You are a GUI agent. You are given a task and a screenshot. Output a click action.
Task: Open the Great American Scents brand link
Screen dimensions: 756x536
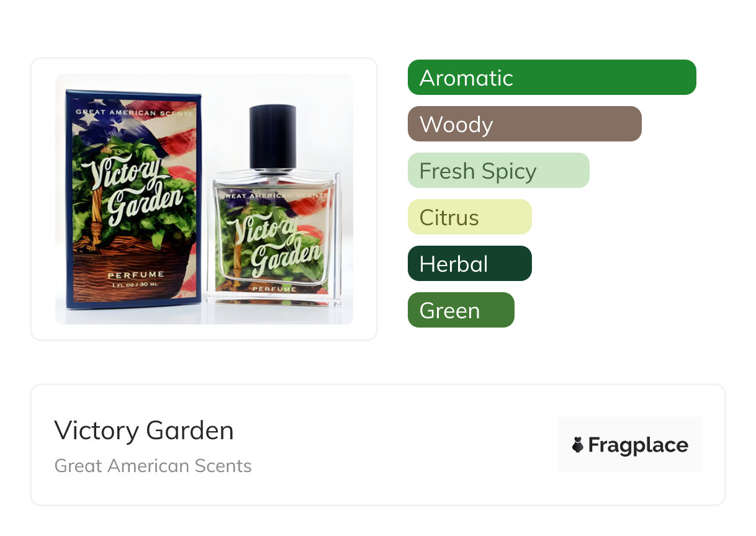153,466
